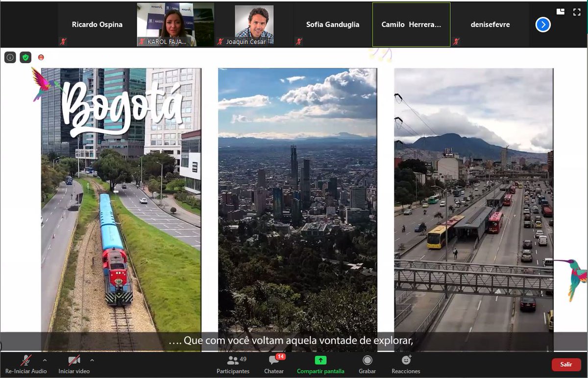Click the red recording indicator dot
The width and height of the screenshot is (588, 378).
point(41,57)
